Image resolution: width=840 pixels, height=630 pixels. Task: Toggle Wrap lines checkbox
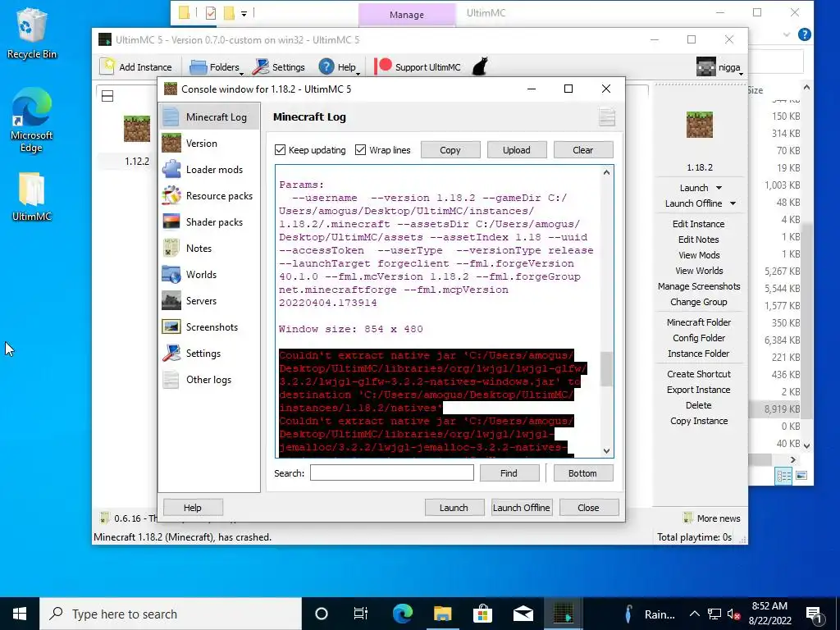tap(361, 150)
